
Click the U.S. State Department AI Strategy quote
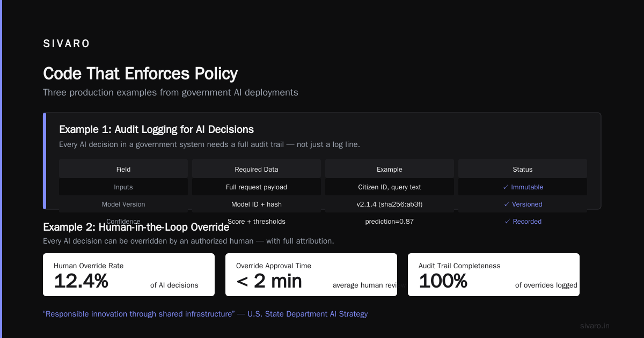point(205,314)
